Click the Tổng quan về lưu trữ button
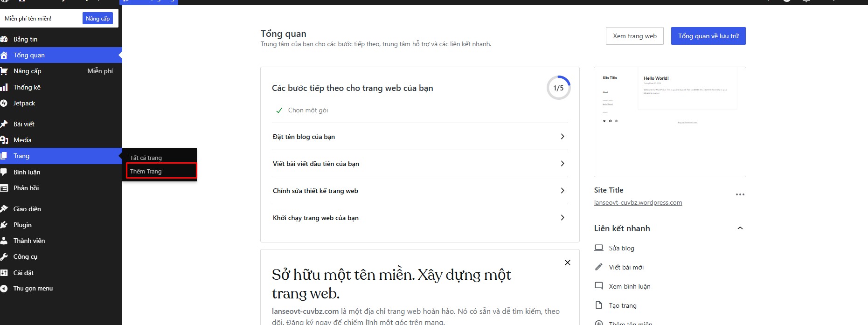 click(708, 36)
